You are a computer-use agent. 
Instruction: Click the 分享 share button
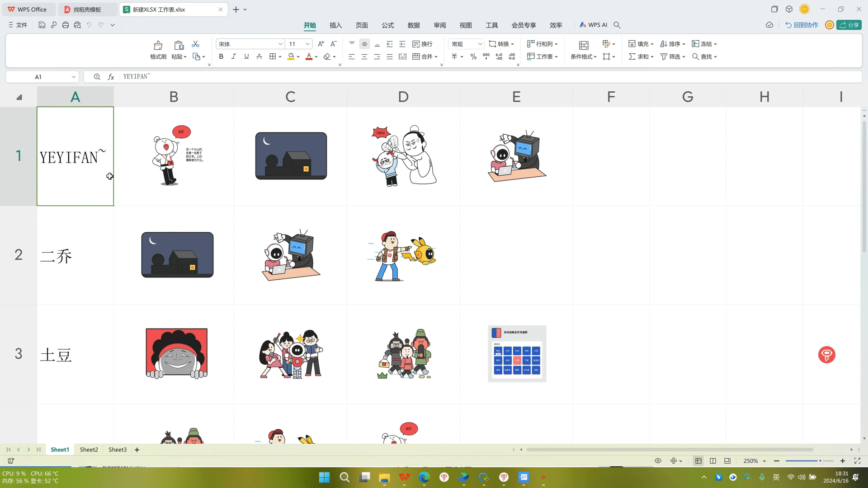(849, 25)
